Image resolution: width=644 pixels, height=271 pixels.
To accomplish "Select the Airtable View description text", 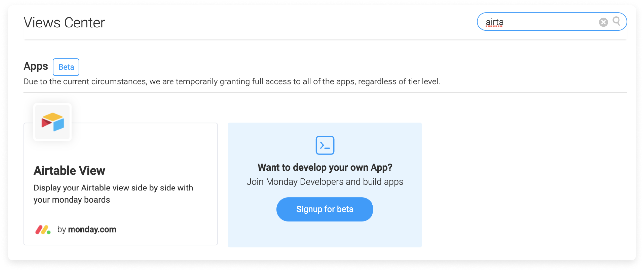I will coord(113,193).
